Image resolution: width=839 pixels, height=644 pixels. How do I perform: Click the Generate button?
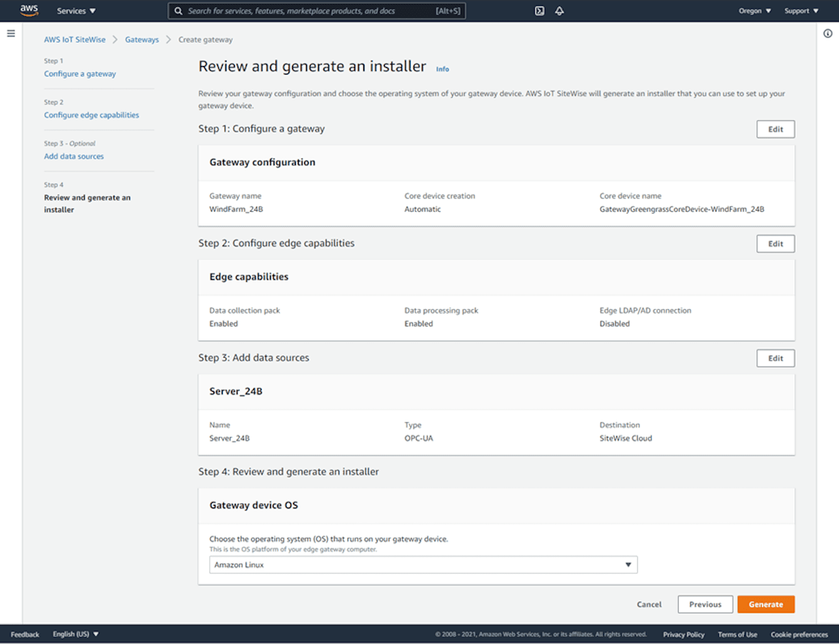766,604
